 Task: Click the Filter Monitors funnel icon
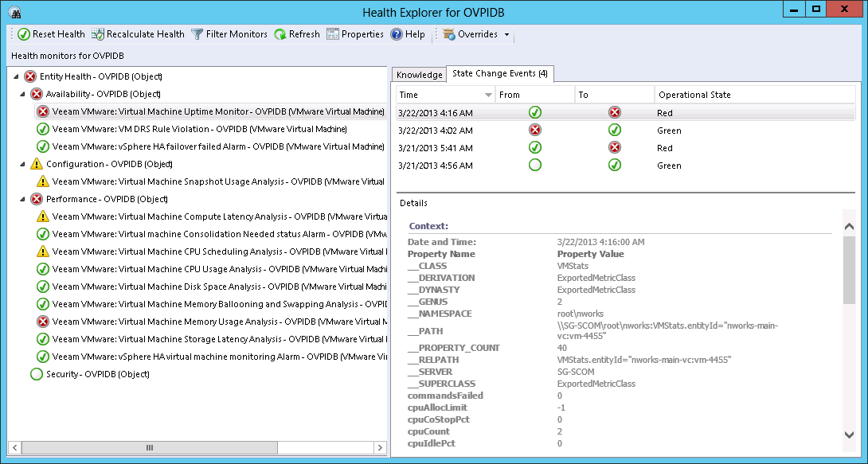tap(197, 34)
